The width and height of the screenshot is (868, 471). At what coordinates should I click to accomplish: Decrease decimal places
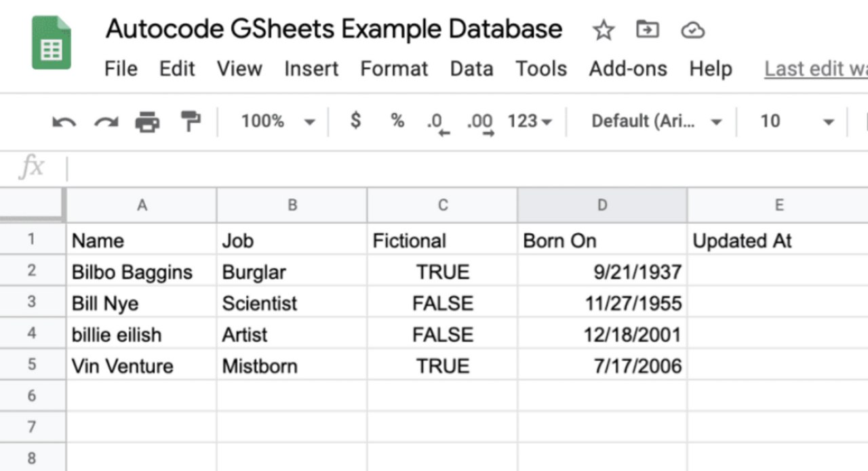point(437,123)
